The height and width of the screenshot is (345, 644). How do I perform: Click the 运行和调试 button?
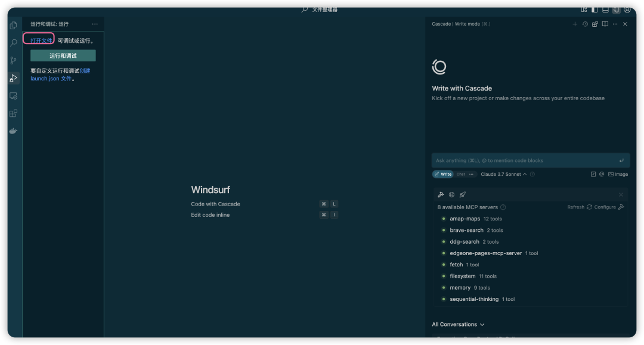point(63,55)
